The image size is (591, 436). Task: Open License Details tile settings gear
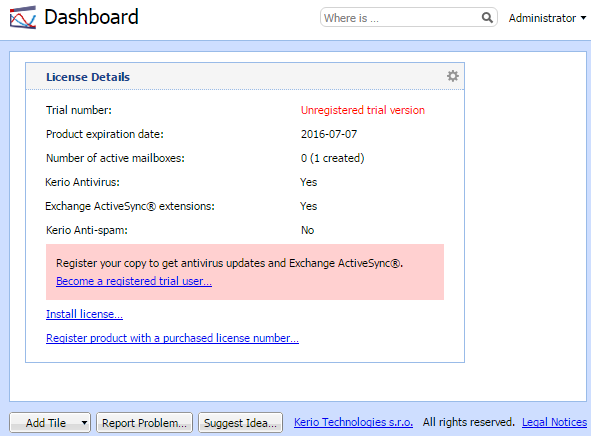coord(453,76)
